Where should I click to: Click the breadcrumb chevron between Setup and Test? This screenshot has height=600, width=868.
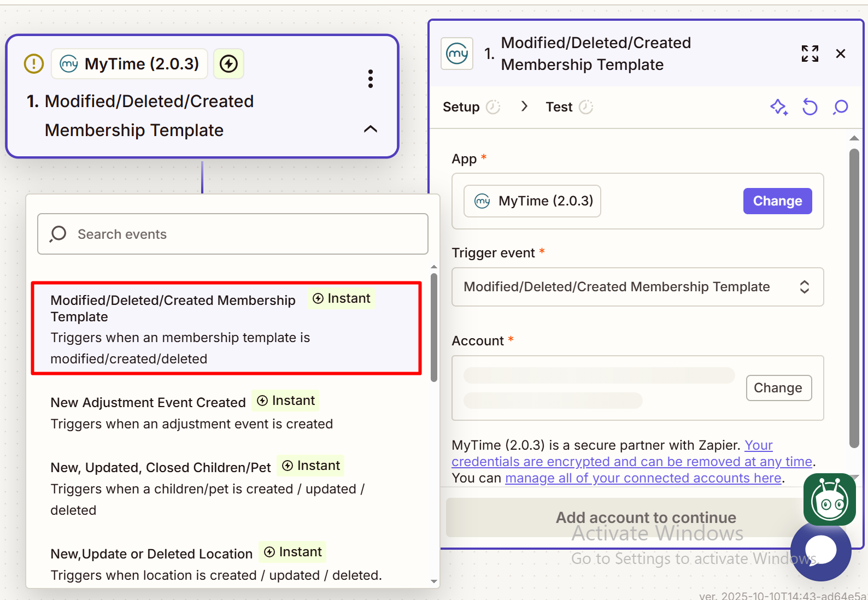pos(524,107)
